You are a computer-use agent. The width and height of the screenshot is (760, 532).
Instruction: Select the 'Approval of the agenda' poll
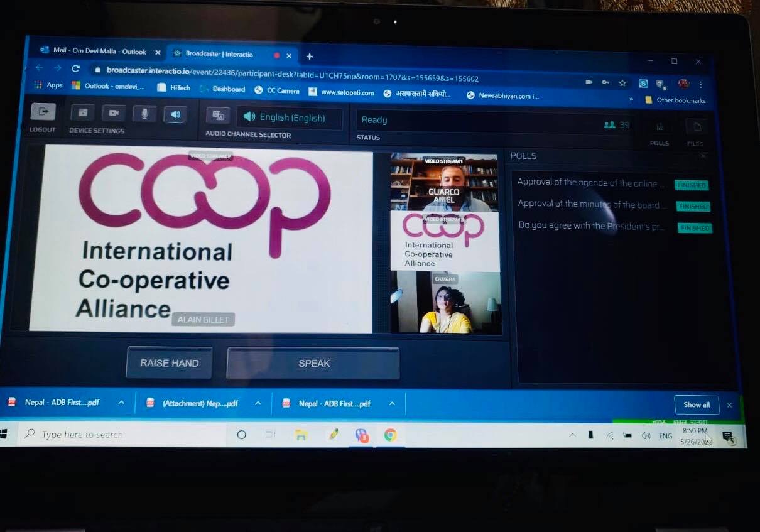point(590,183)
